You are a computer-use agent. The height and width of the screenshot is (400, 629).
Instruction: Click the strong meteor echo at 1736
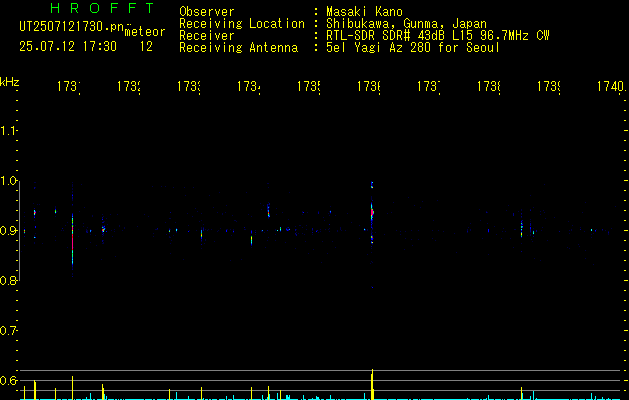point(372,212)
